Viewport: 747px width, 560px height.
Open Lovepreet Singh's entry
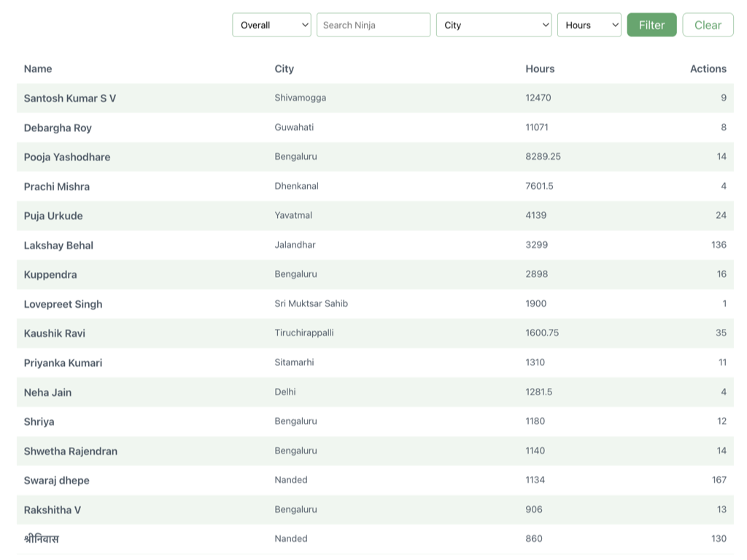pyautogui.click(x=63, y=304)
